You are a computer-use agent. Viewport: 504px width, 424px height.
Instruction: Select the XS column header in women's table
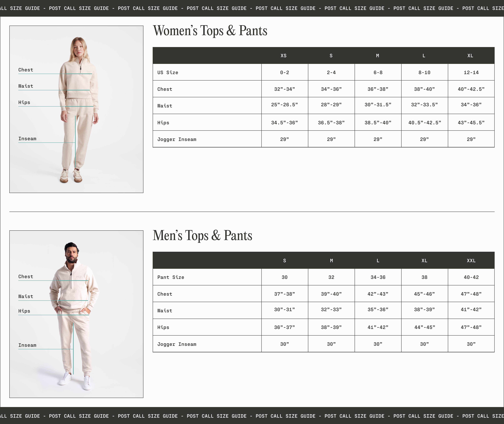coord(283,55)
